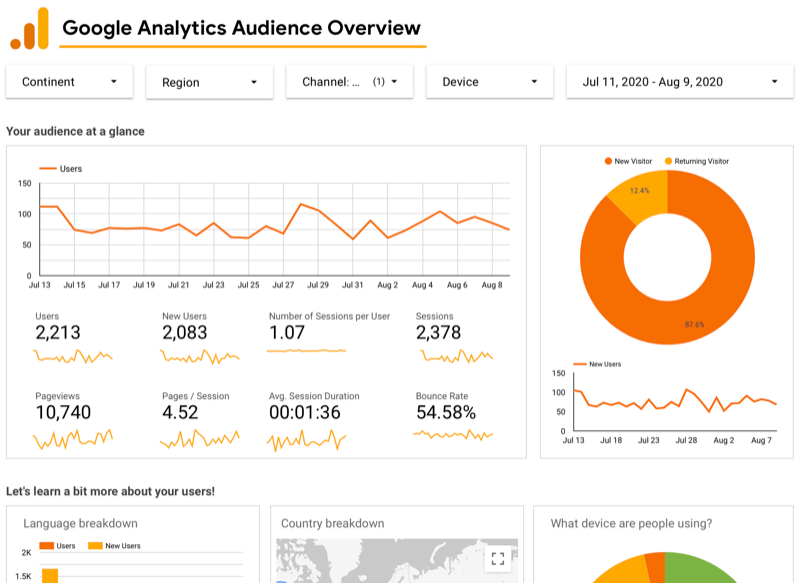Select the Pages / Session 4.52 value
The width and height of the screenshot is (800, 583).
[180, 412]
